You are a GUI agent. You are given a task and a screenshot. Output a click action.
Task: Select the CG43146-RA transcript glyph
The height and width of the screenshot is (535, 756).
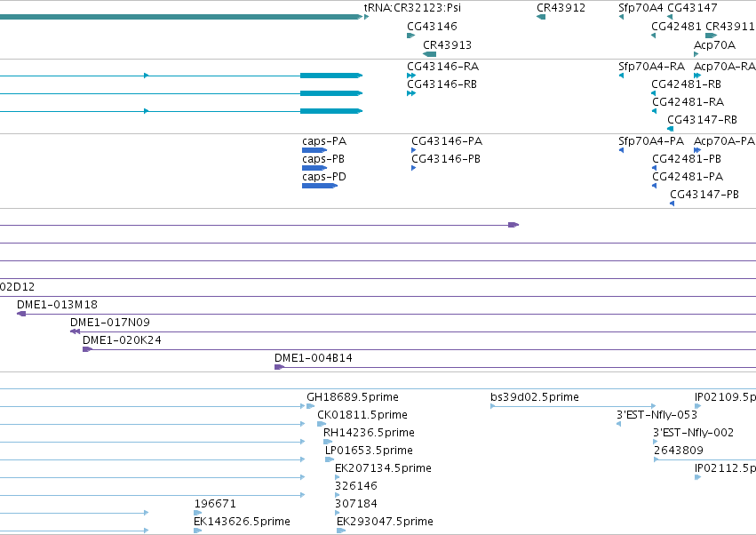point(410,76)
